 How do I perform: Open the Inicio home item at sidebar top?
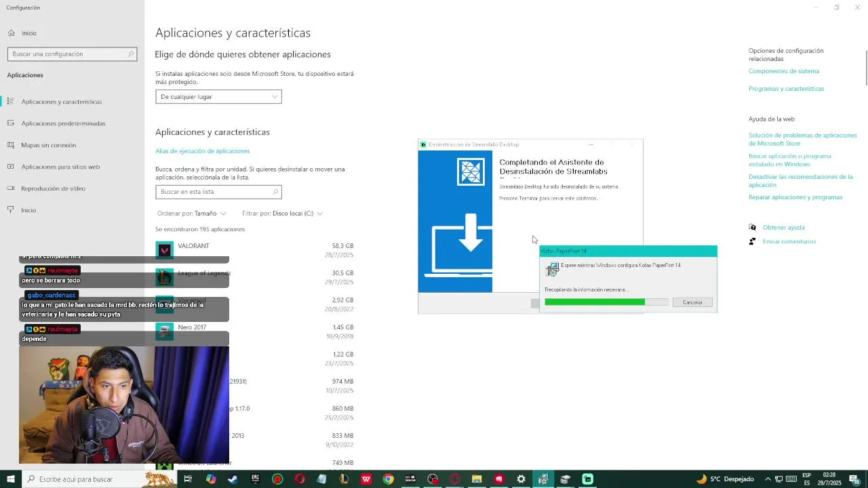[28, 33]
